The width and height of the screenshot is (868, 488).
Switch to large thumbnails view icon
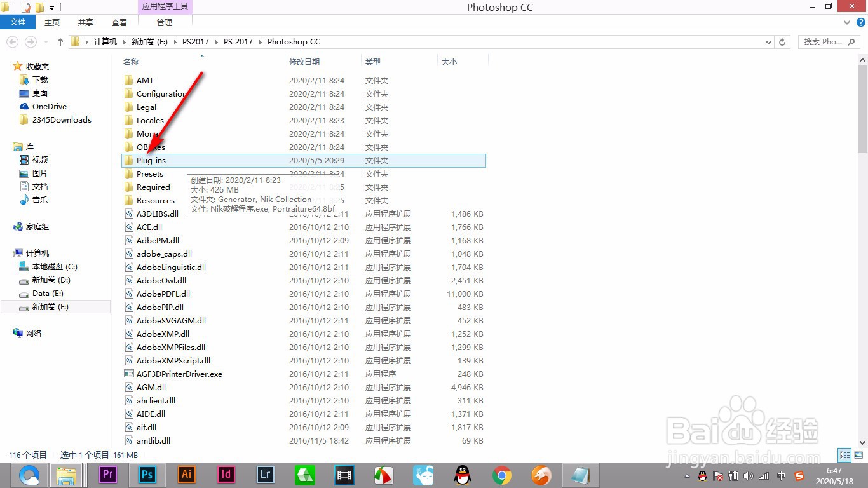(x=858, y=455)
